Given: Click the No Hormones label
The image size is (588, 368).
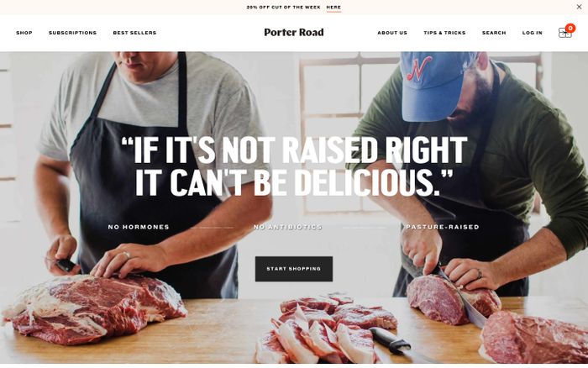Looking at the screenshot, I should pyautogui.click(x=139, y=227).
